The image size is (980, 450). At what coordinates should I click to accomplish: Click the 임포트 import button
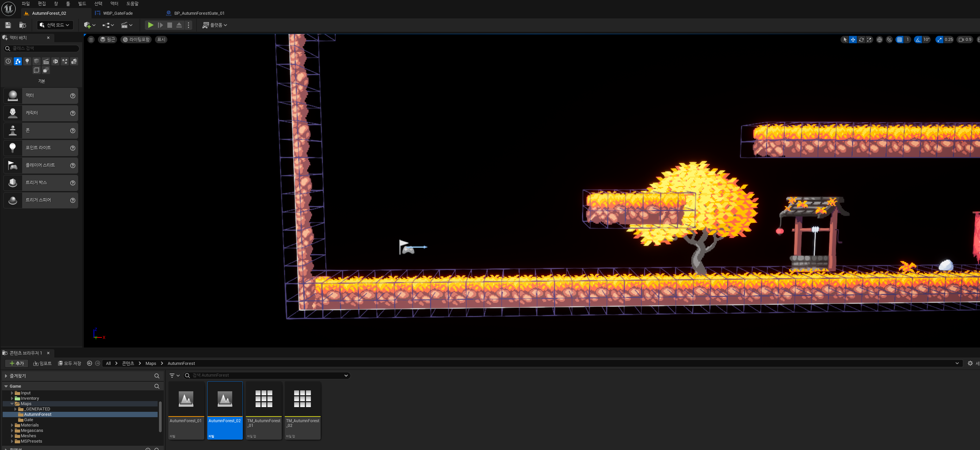click(43, 363)
